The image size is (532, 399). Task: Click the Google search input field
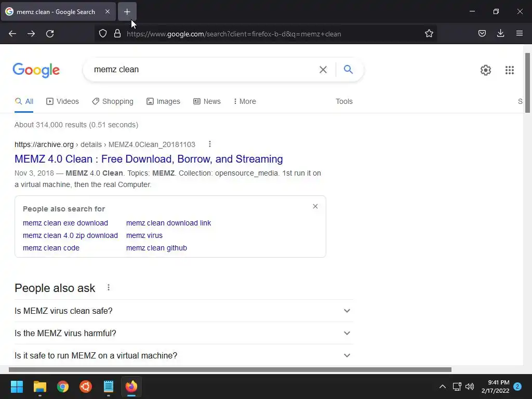click(x=204, y=70)
